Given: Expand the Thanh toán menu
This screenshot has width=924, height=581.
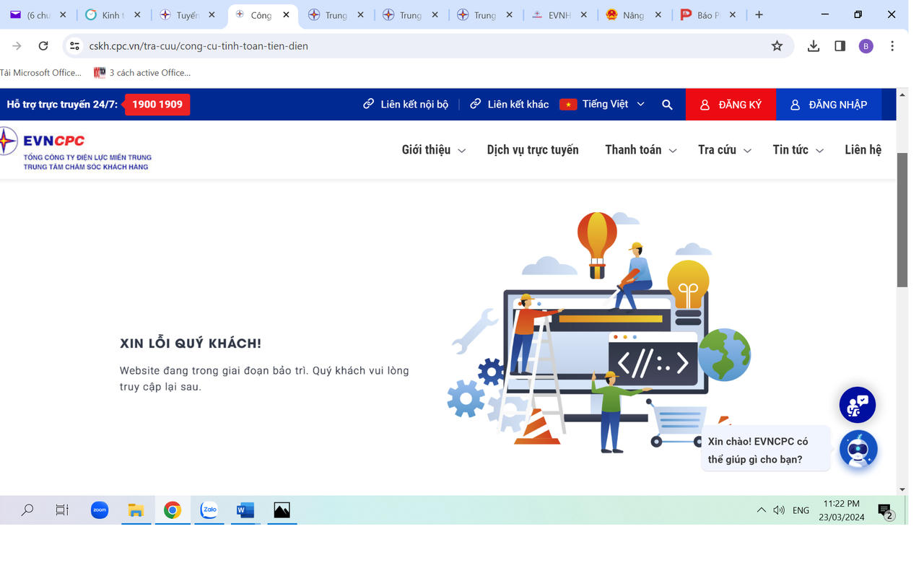Looking at the screenshot, I should click(x=640, y=150).
